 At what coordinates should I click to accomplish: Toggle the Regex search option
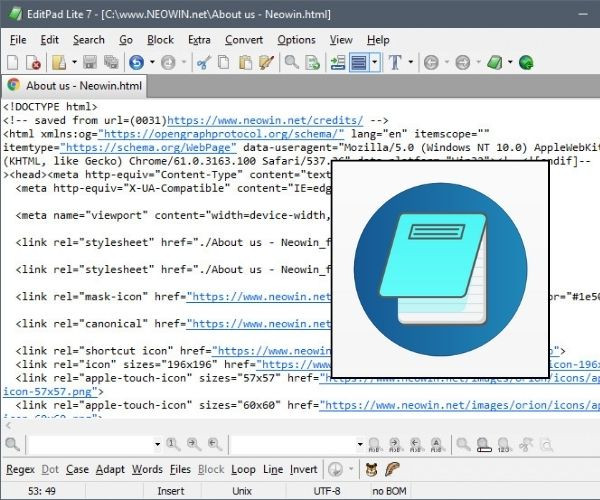coord(20,469)
